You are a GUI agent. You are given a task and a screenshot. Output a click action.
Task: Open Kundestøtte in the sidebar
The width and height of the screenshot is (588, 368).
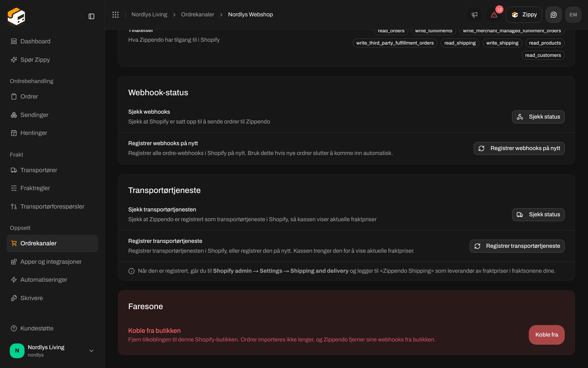tap(52, 328)
